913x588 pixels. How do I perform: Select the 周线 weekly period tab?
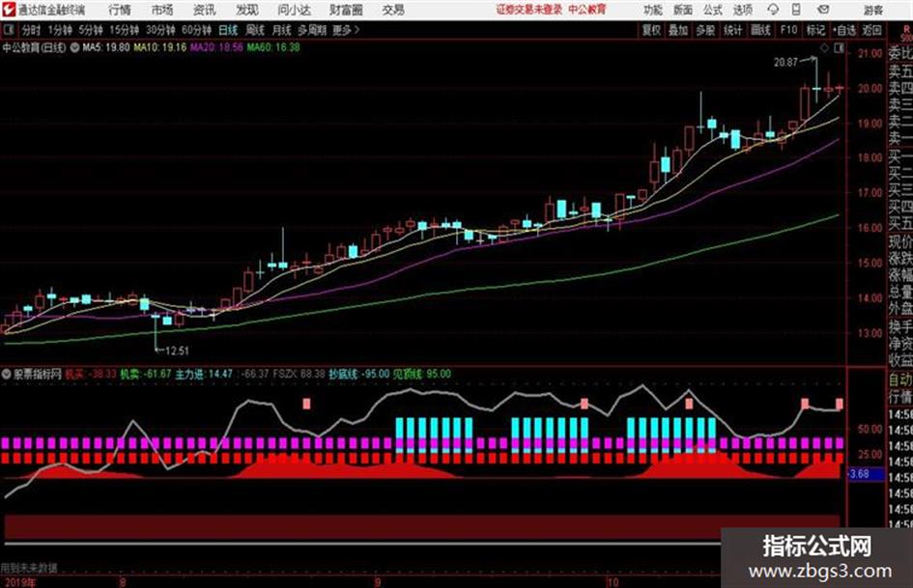[x=255, y=30]
